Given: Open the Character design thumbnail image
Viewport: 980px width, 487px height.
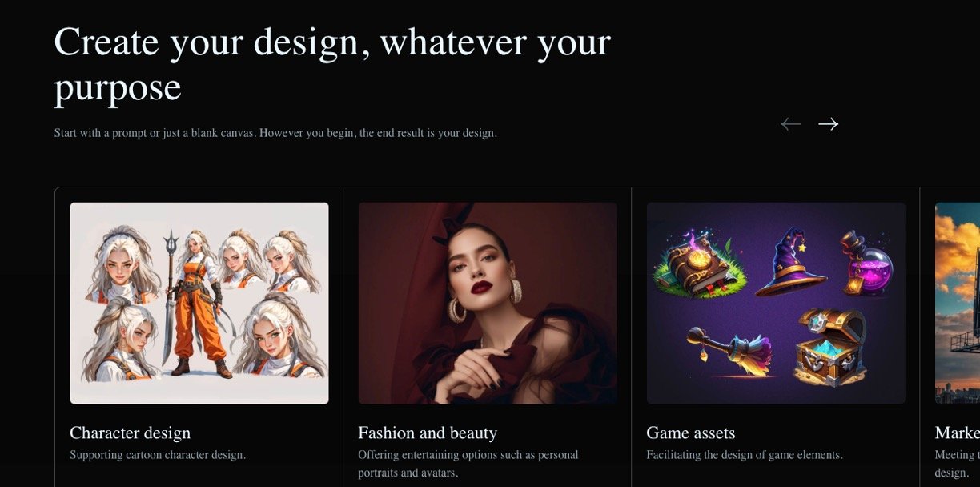Looking at the screenshot, I should pos(199,303).
